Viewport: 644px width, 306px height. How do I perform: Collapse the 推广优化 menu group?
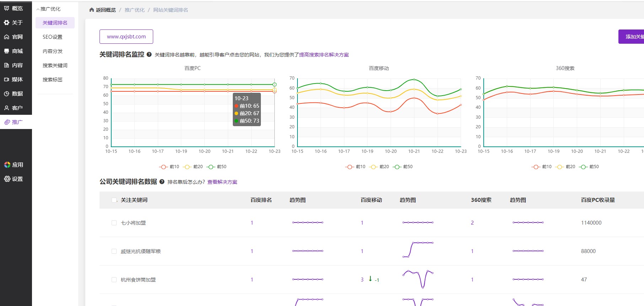click(x=48, y=9)
